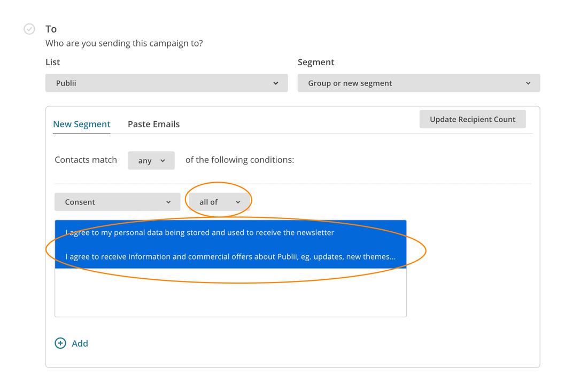Open the List dropdown showing Publii
This screenshot has height=392, width=588.
click(166, 83)
